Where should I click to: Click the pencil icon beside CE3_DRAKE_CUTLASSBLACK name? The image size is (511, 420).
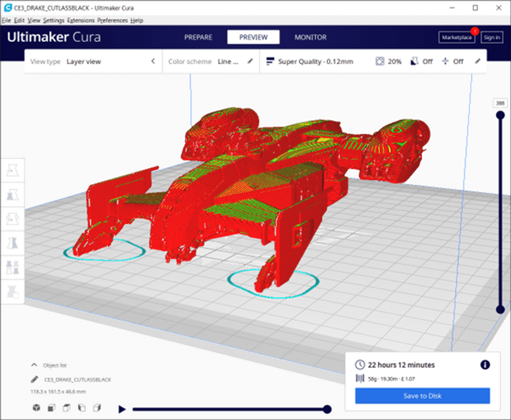[34, 379]
